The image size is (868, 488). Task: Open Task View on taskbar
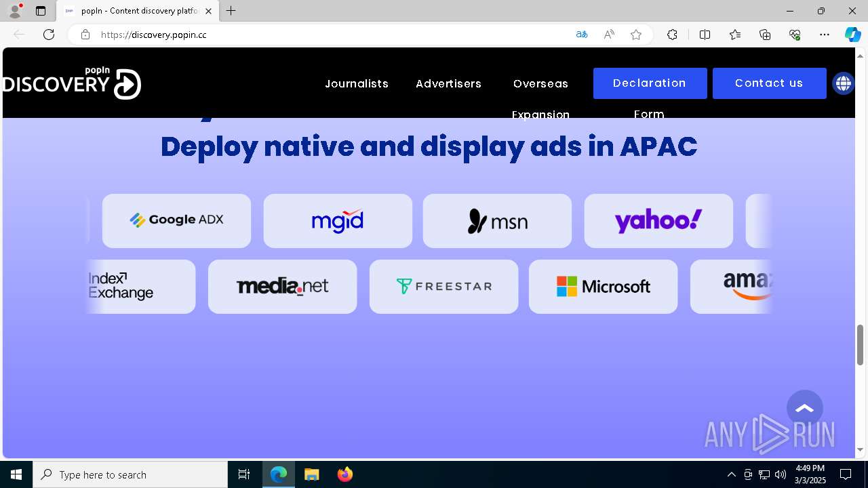coord(244,474)
